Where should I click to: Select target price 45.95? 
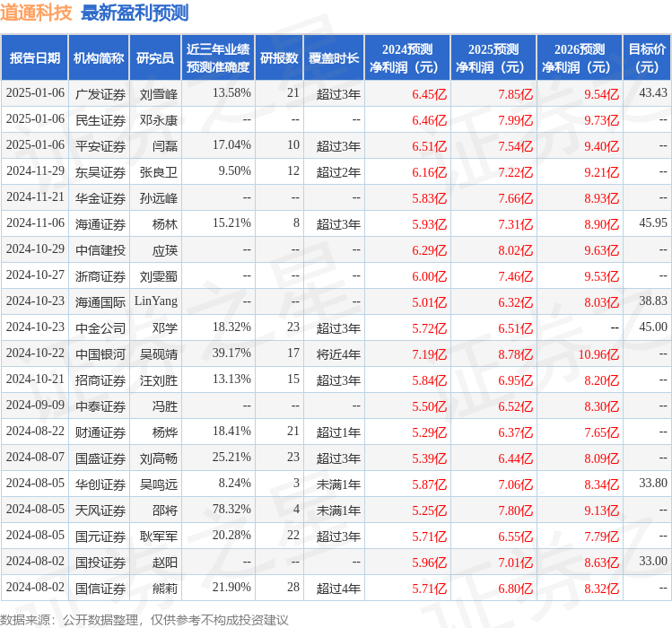click(653, 222)
